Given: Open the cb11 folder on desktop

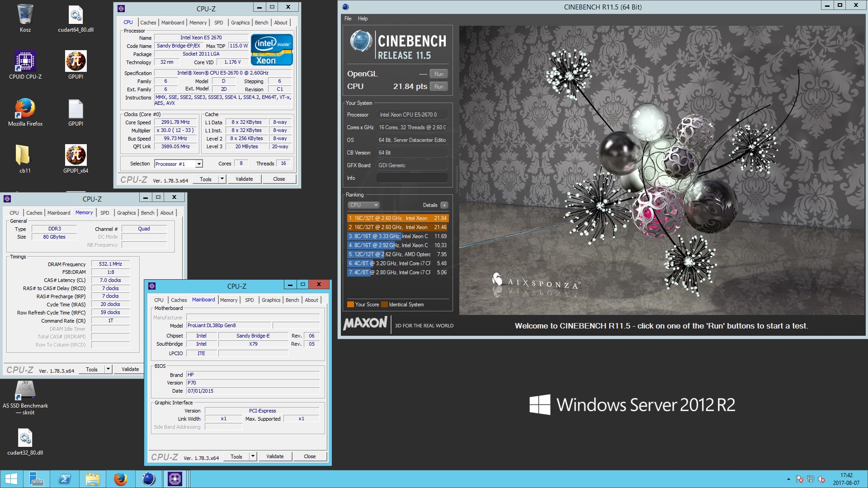Looking at the screenshot, I should (x=23, y=159).
